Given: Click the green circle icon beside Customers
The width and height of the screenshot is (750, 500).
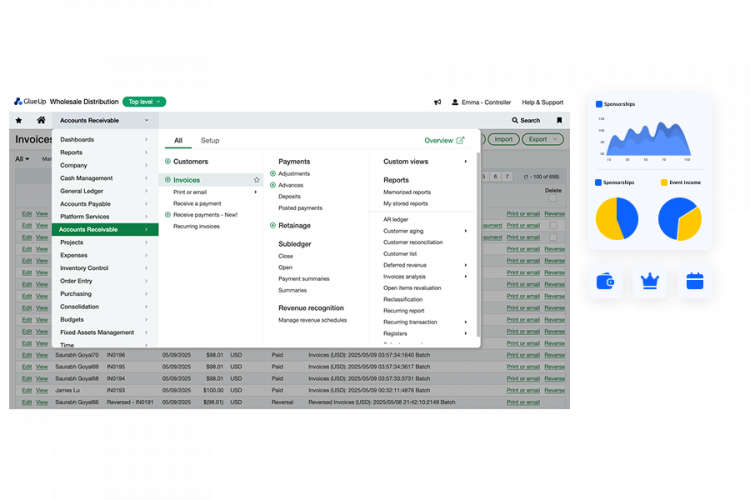Looking at the screenshot, I should point(168,161).
